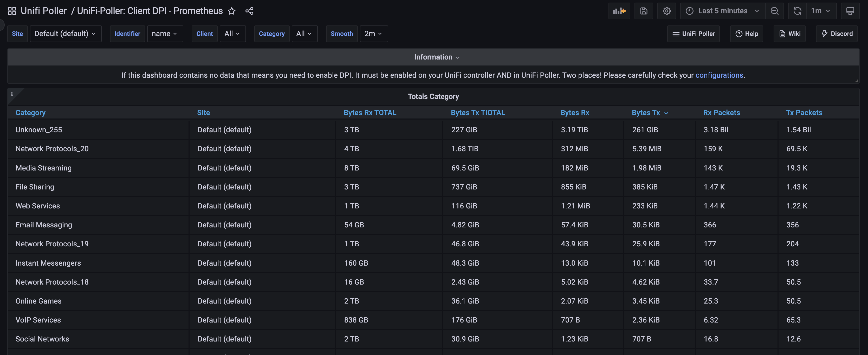Collapse the Information row

pos(433,57)
